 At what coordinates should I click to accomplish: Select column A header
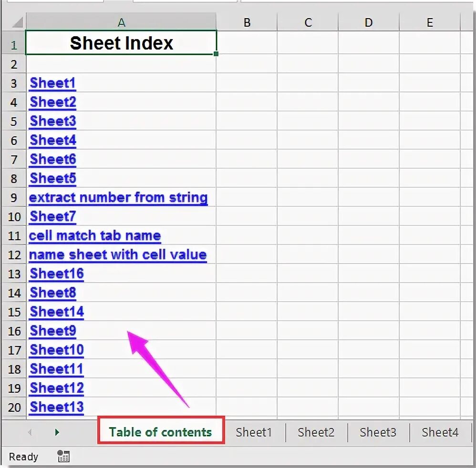121,22
